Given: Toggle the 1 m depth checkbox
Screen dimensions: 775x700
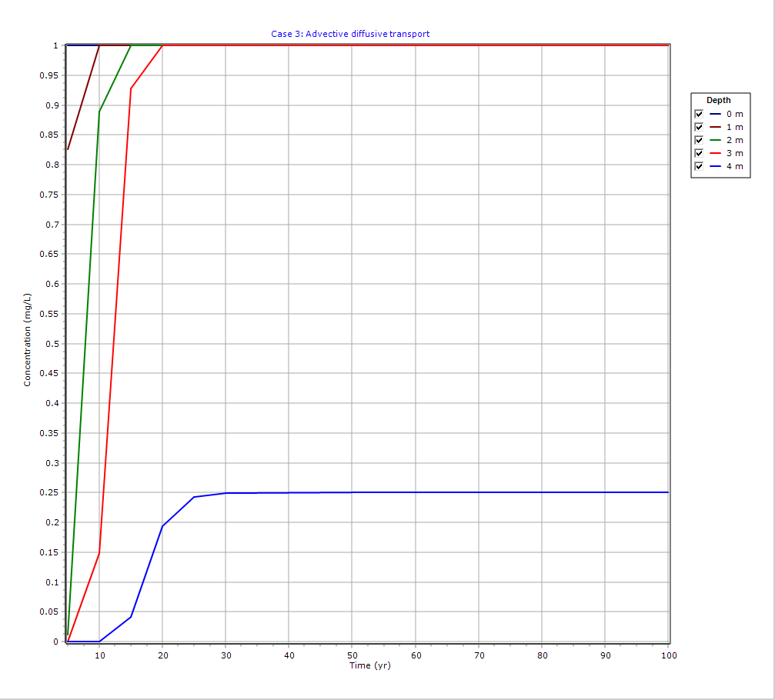Looking at the screenshot, I should [x=699, y=127].
